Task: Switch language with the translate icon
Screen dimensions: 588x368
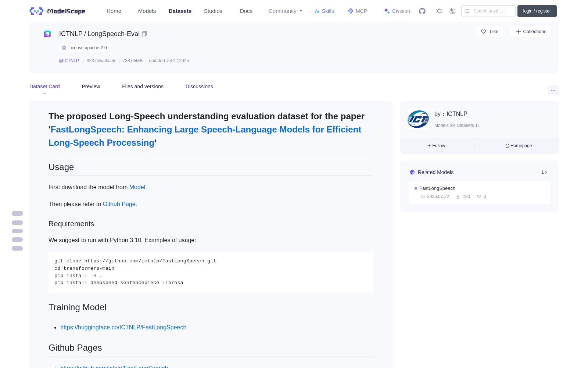Action: point(452,11)
